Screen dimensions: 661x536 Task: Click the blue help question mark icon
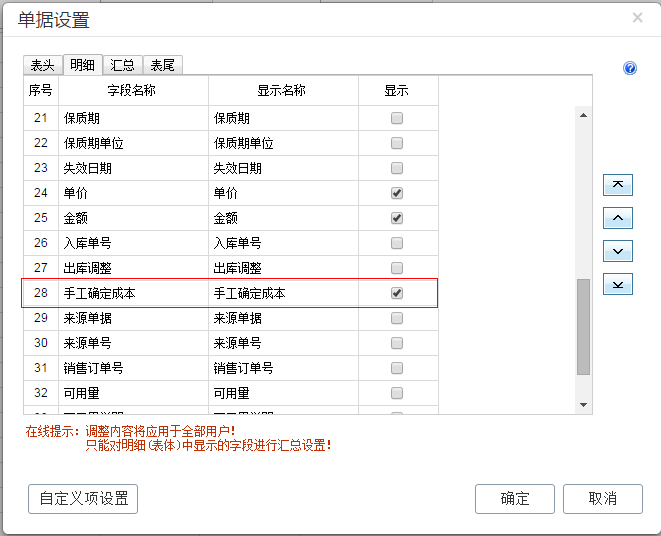click(630, 68)
